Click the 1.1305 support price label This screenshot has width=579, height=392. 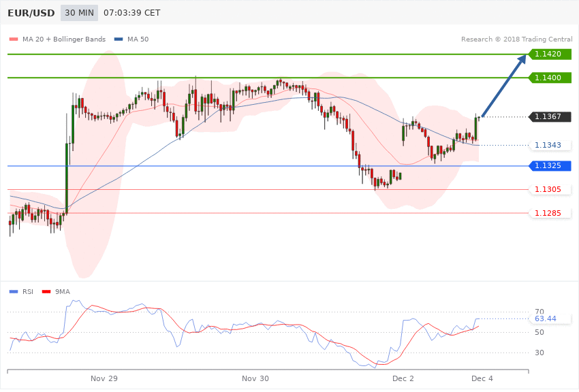(550, 190)
